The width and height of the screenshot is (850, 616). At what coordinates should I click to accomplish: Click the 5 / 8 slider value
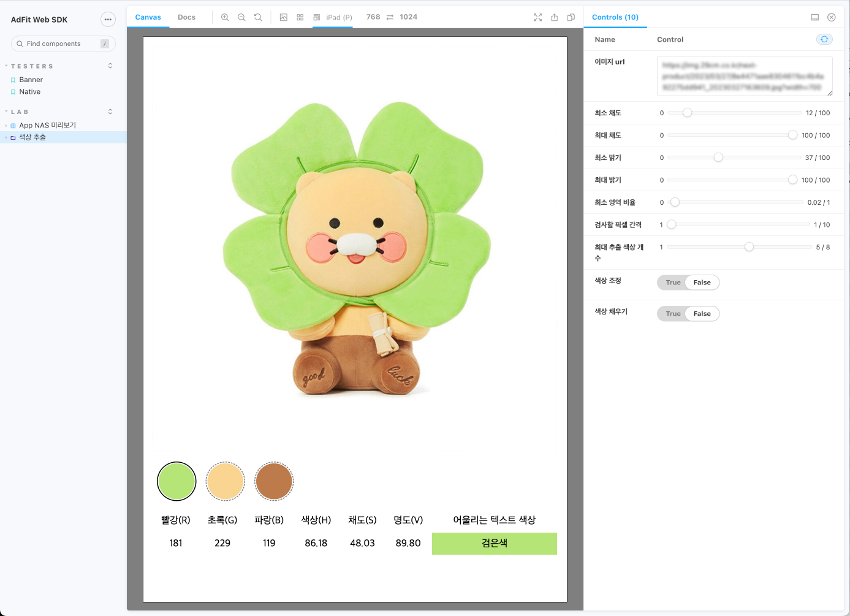tap(823, 247)
